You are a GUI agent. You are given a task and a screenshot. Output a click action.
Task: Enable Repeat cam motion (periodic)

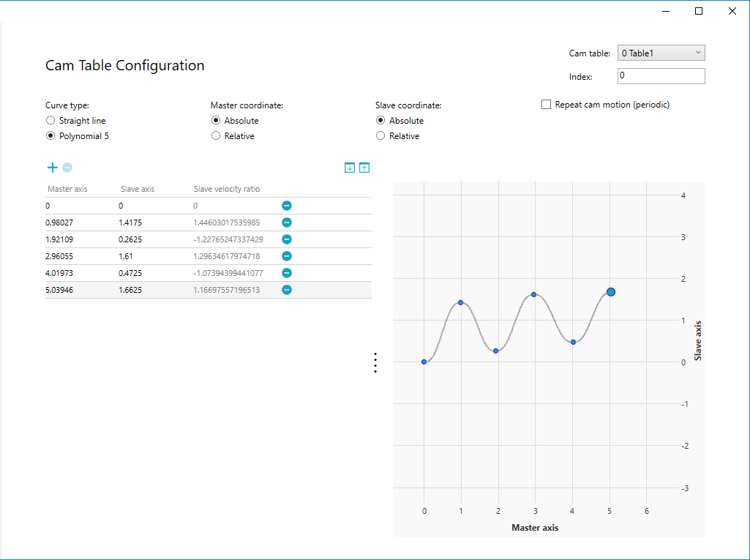pos(546,105)
